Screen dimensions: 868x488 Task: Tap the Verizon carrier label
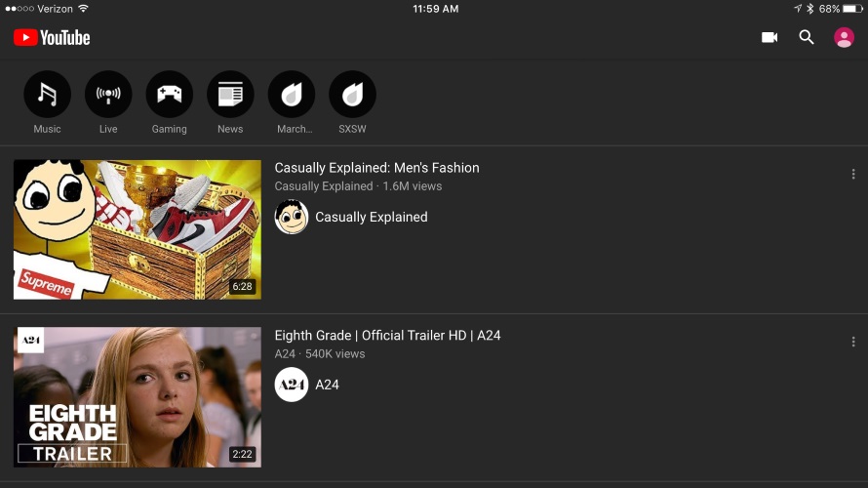[55, 9]
